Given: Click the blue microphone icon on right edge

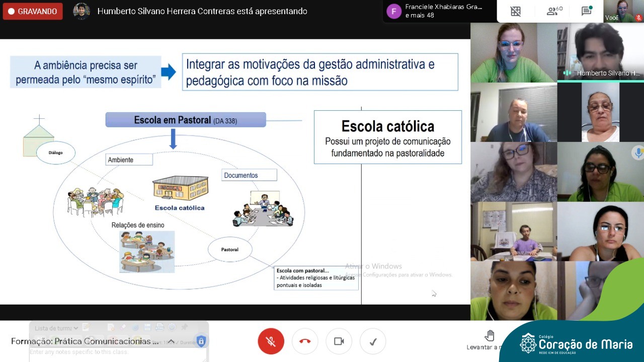Looking at the screenshot, I should tap(638, 153).
